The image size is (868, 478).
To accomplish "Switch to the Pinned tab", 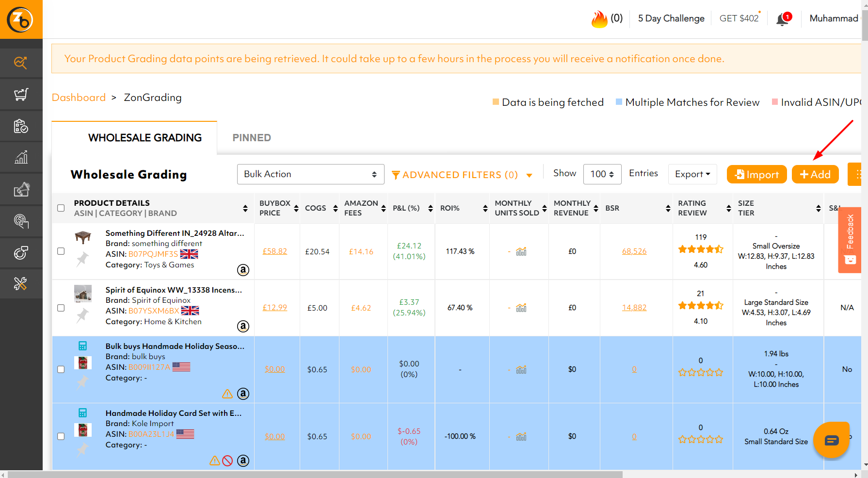I will point(252,138).
